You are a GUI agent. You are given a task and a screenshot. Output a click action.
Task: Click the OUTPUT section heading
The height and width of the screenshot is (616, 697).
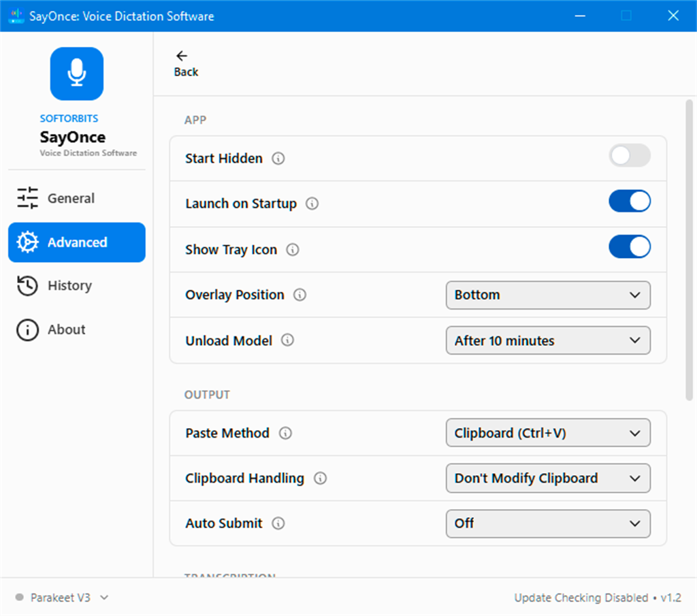tap(207, 395)
